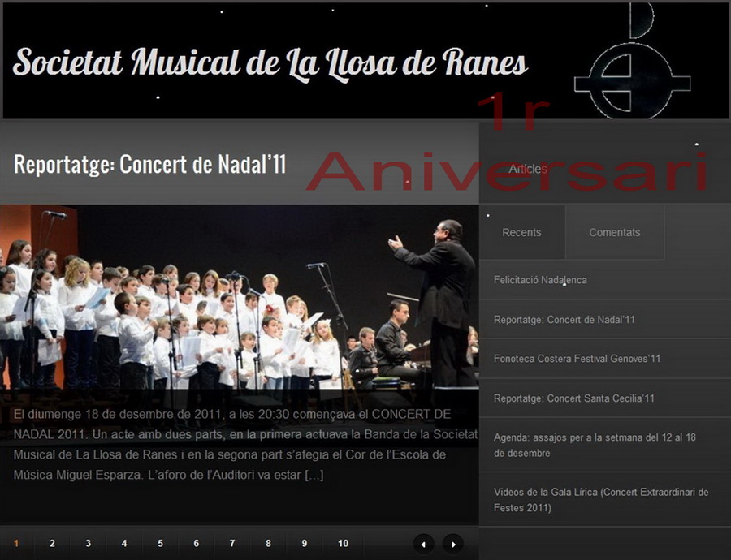731x560 pixels.
Task: Switch to the Comentats tab
Action: (615, 232)
